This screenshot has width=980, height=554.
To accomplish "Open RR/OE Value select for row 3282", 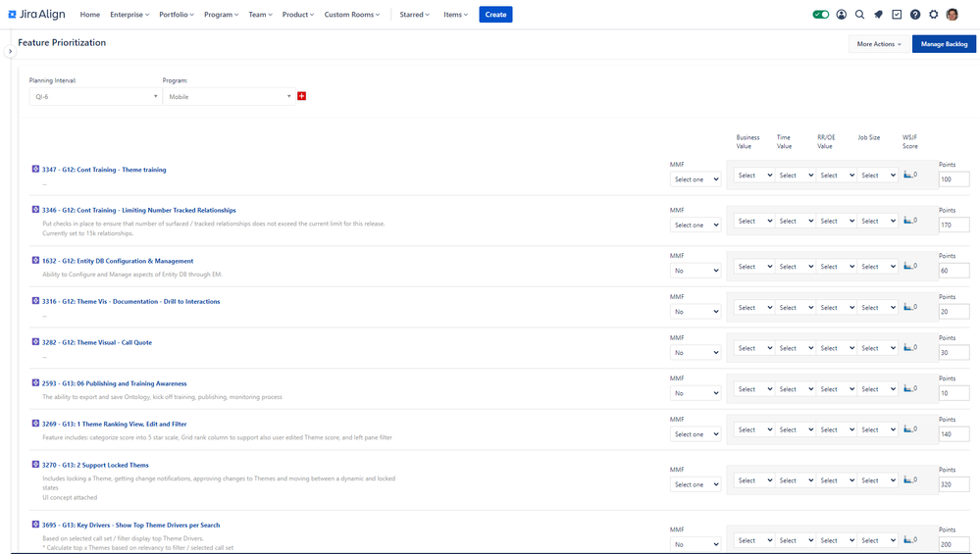I will click(837, 348).
